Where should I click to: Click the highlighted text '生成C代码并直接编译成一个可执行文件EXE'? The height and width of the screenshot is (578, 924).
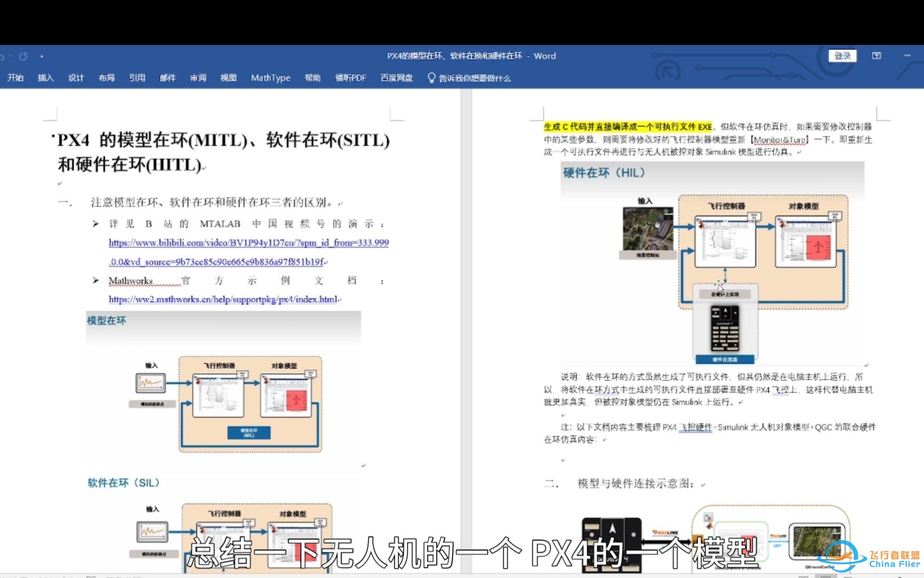[628, 127]
